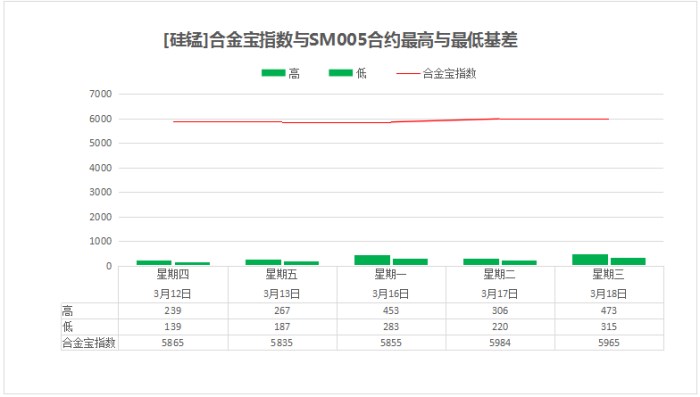Click the 高 bar for 3月18日

tap(590, 259)
